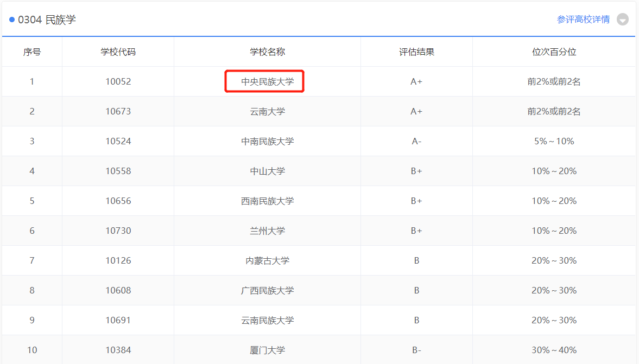
Task: Click the 内蒙古大学 school name
Action: click(267, 261)
